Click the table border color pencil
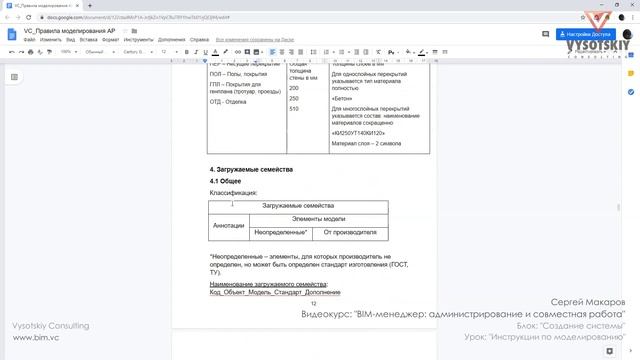This screenshot has height=360, width=640. pos(423,52)
